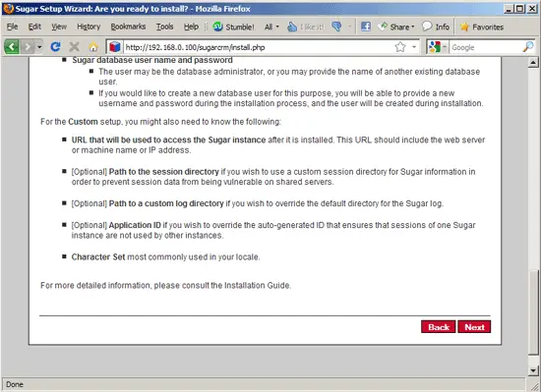
Task: Click the 'Character Set' bold text
Action: [x=98, y=257]
